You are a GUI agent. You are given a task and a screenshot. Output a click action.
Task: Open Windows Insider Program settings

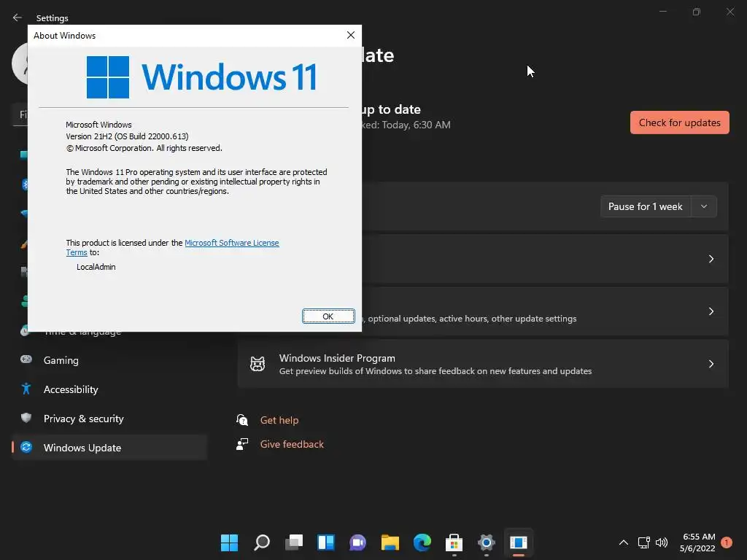483,364
